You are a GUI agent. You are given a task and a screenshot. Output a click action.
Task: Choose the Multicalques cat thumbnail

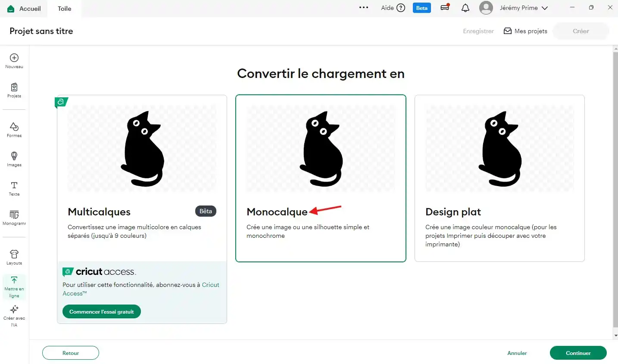pos(142,149)
